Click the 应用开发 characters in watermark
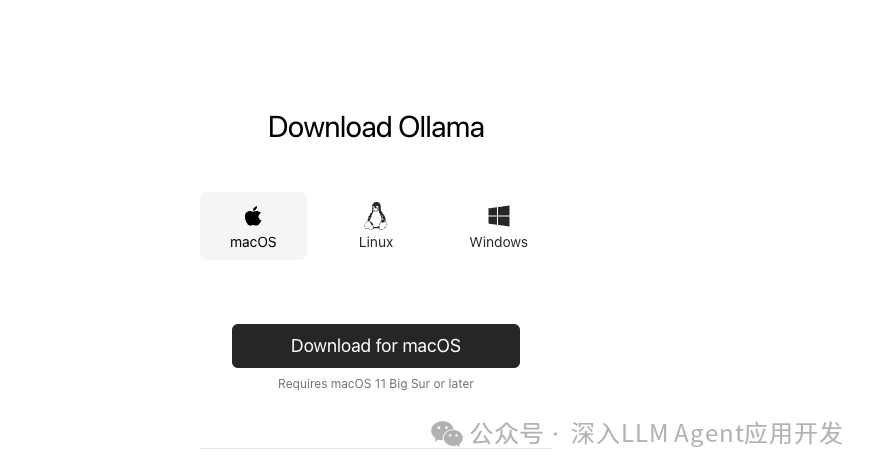870x468 pixels. 793,434
